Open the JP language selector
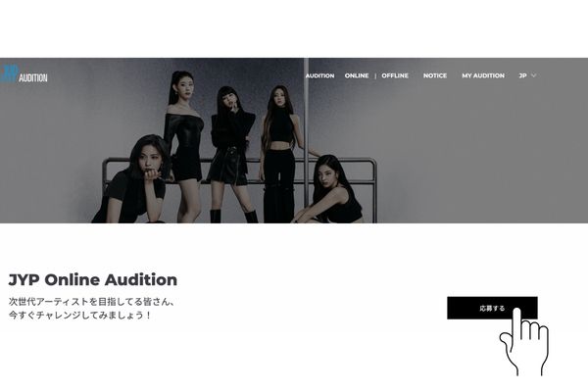Screen dimensions: 588x392 pos(527,75)
